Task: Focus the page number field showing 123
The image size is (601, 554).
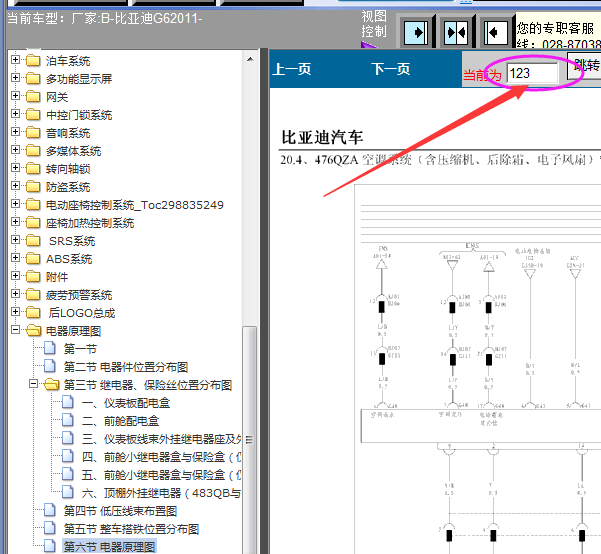Action: click(x=532, y=73)
